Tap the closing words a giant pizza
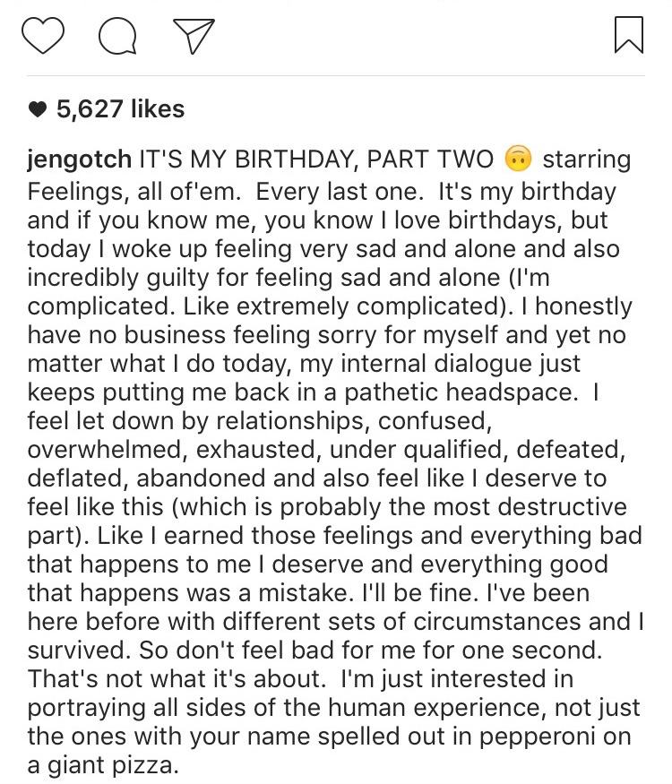 point(103,765)
